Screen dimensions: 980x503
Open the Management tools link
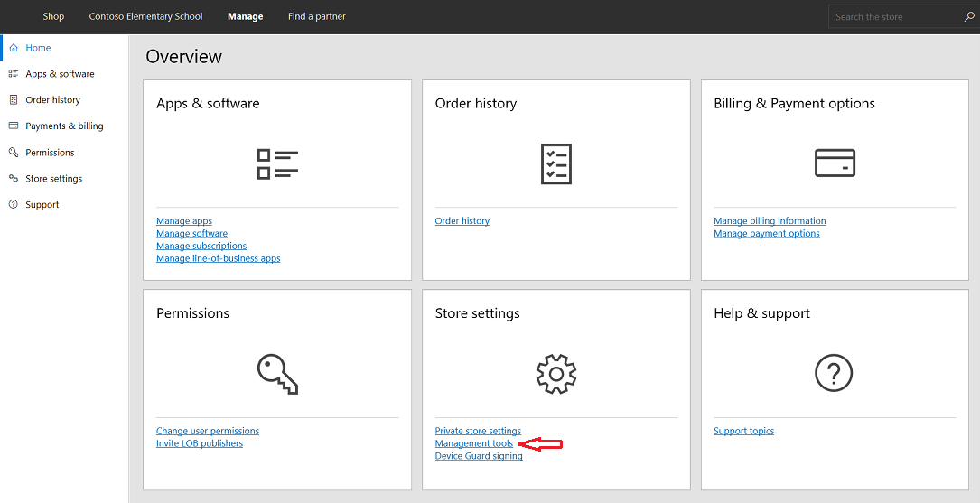(473, 444)
